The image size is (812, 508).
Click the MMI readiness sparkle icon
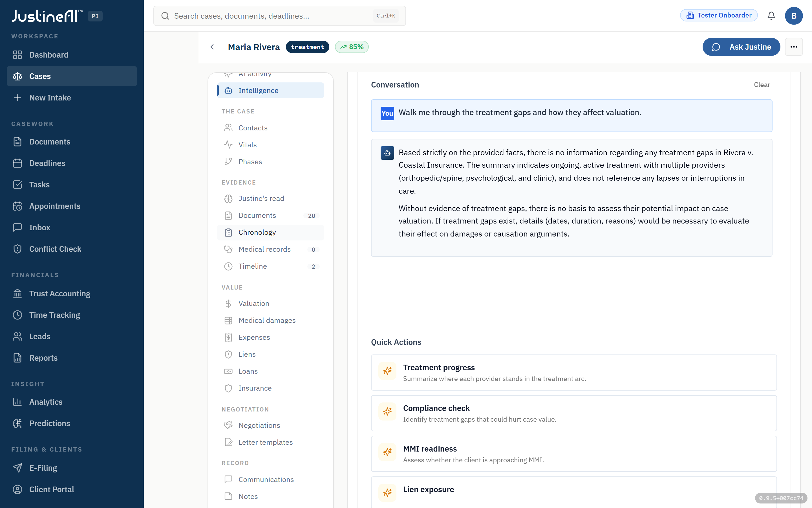[x=387, y=452]
